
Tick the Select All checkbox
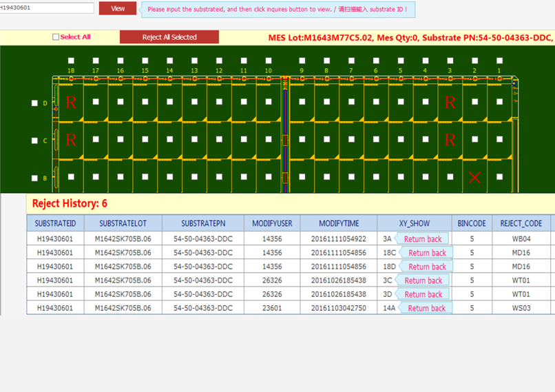56,37
